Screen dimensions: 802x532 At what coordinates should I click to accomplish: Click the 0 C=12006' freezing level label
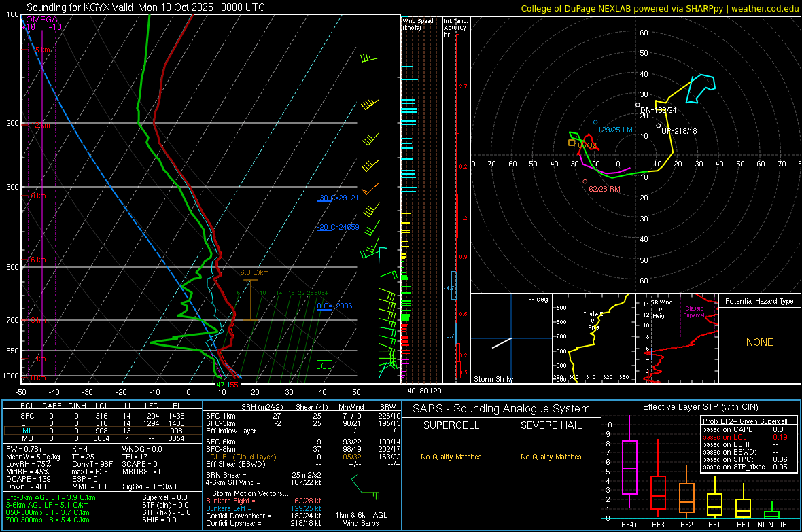click(x=335, y=306)
